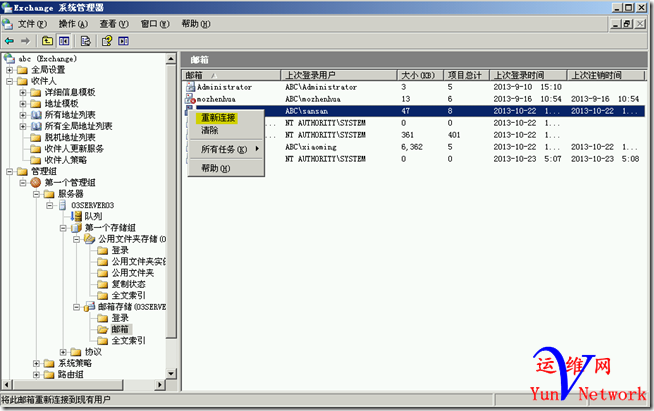Sort by the 上次登录用户 column header
This screenshot has height=411, width=654.
[x=339, y=75]
